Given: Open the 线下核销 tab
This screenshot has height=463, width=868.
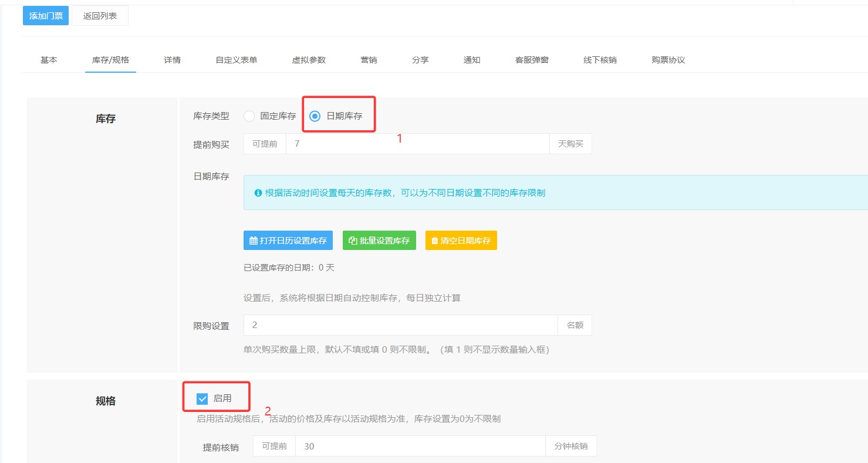Looking at the screenshot, I should coord(600,60).
